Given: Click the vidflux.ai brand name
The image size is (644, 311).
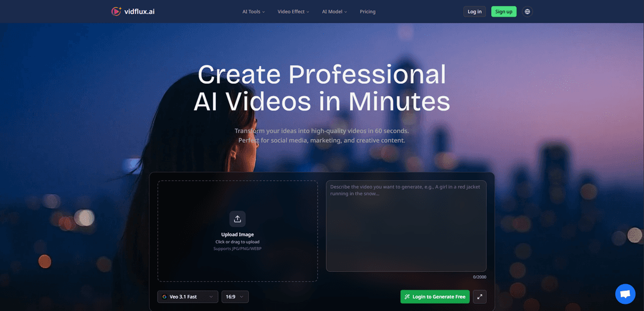Looking at the screenshot, I should [139, 11].
